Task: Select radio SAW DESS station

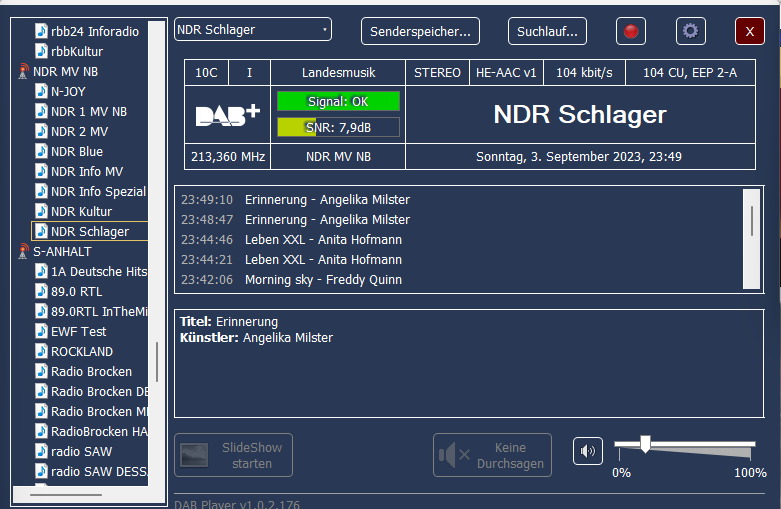Action: (99, 471)
